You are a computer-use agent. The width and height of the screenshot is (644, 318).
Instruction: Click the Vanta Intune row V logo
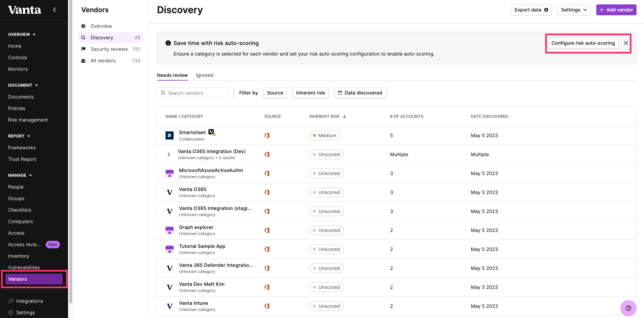pyautogui.click(x=170, y=306)
